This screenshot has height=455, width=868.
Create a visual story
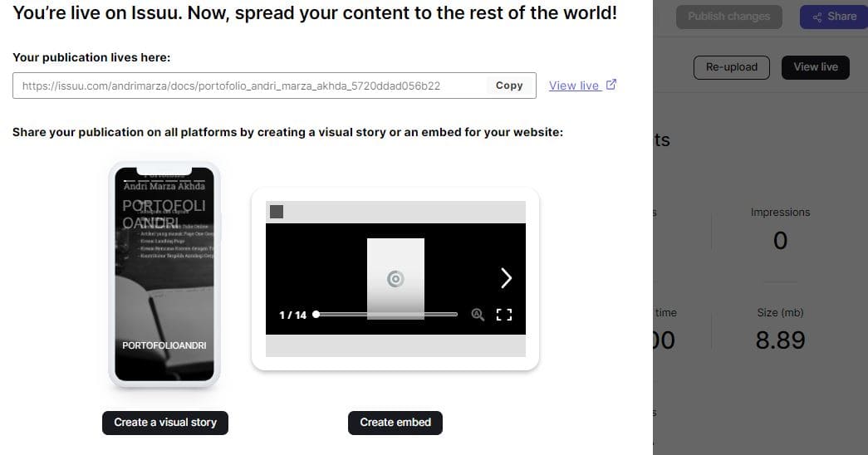165,423
